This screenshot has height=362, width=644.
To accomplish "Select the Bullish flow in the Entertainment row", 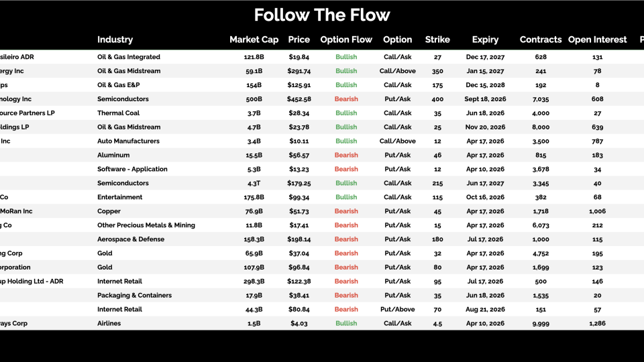I will [346, 197].
